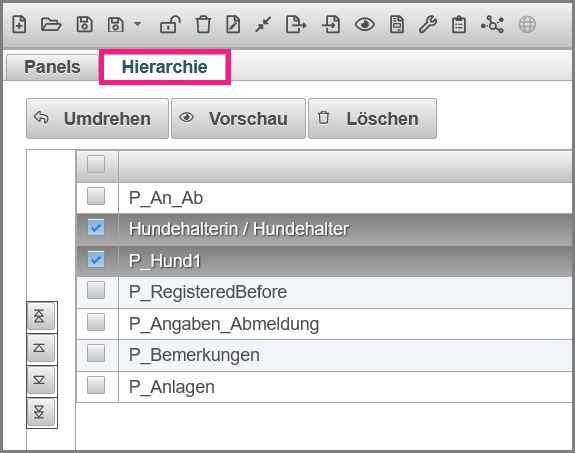Viewport: 575px width, 453px height.
Task: Click the Umdrehen button
Action: pyautogui.click(x=98, y=118)
